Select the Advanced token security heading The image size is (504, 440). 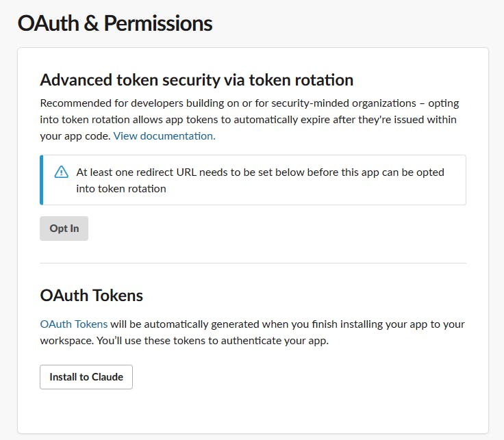click(x=197, y=80)
